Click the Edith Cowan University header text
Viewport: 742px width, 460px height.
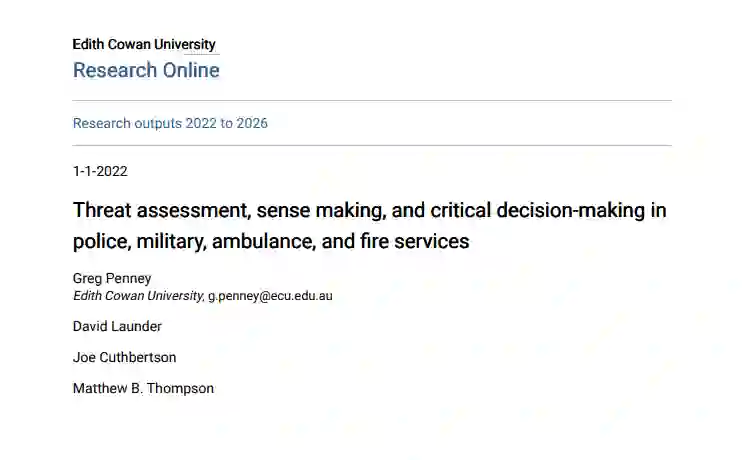[144, 44]
